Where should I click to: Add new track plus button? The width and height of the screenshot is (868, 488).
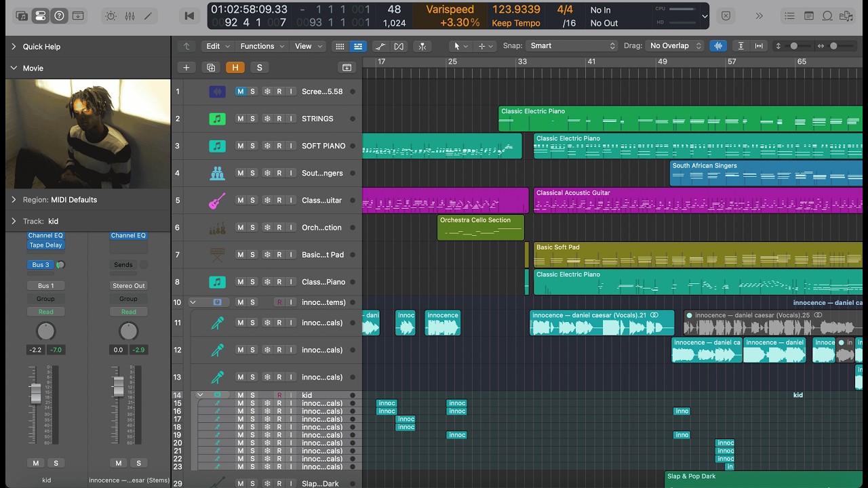(186, 67)
